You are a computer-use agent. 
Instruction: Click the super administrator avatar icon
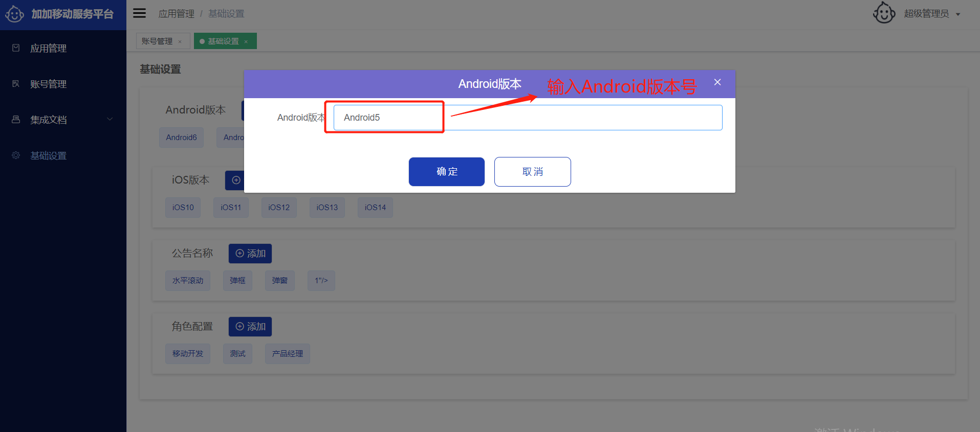tap(884, 13)
